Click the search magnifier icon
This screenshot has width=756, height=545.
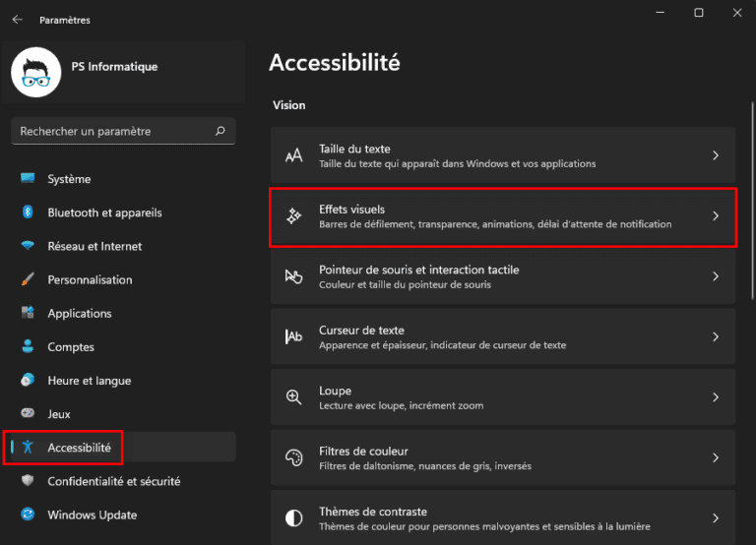(x=220, y=131)
